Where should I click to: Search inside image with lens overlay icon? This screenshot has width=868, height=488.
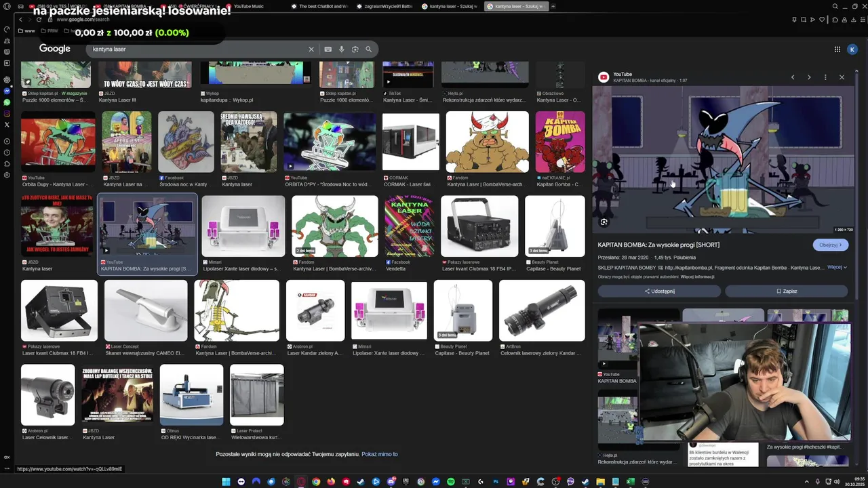coord(604,222)
